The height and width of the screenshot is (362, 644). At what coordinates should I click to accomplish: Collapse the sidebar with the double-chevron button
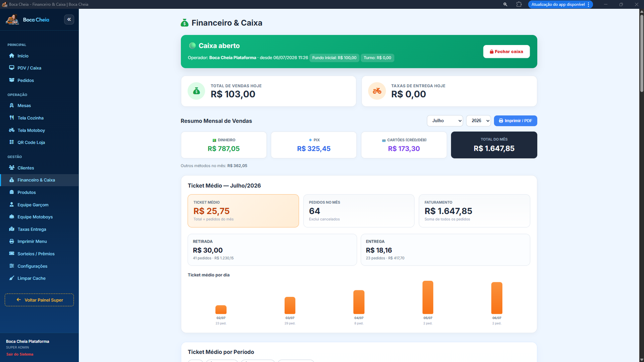click(x=69, y=19)
